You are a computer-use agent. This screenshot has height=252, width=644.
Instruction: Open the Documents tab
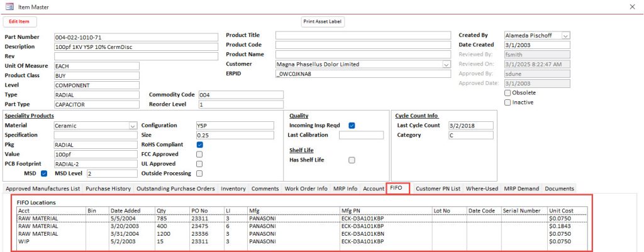559,189
